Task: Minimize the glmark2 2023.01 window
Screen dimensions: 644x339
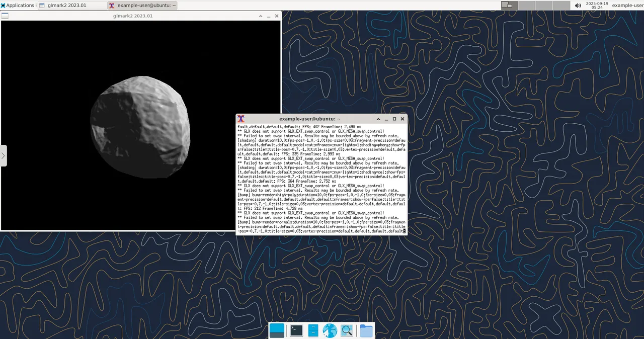Action: [269, 16]
